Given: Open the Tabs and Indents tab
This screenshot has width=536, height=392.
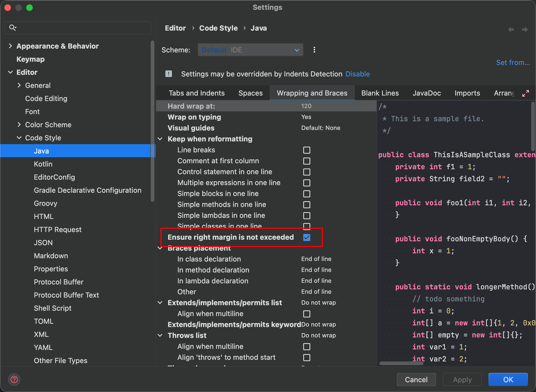Looking at the screenshot, I should click(x=196, y=93).
